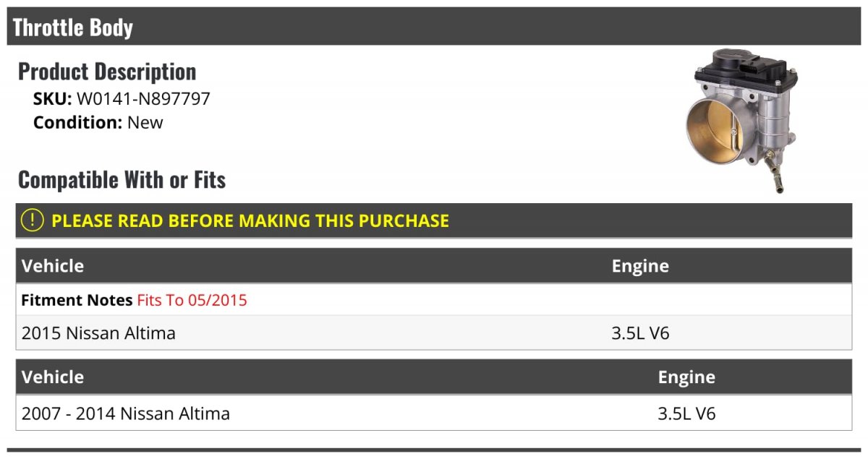Click the Condition label
This screenshot has height=459, width=868.
[x=77, y=123]
